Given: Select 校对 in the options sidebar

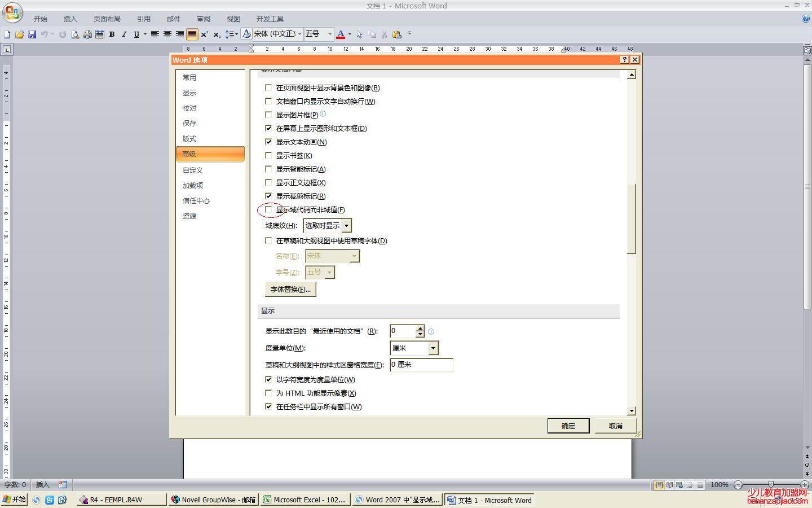Looking at the screenshot, I should click(x=189, y=108).
